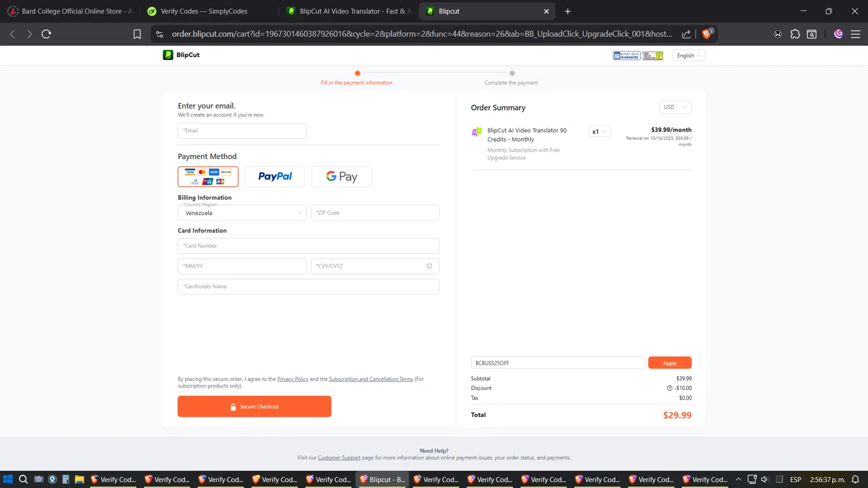Open the notifications bell in the taskbar

click(x=855, y=479)
